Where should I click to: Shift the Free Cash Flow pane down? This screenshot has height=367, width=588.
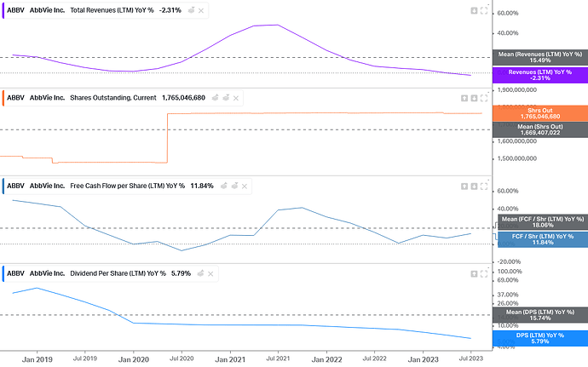pos(474,186)
